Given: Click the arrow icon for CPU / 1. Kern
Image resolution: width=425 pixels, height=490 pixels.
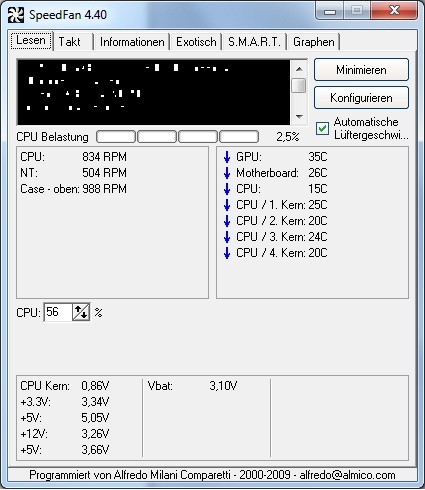Looking at the screenshot, I should [x=227, y=205].
